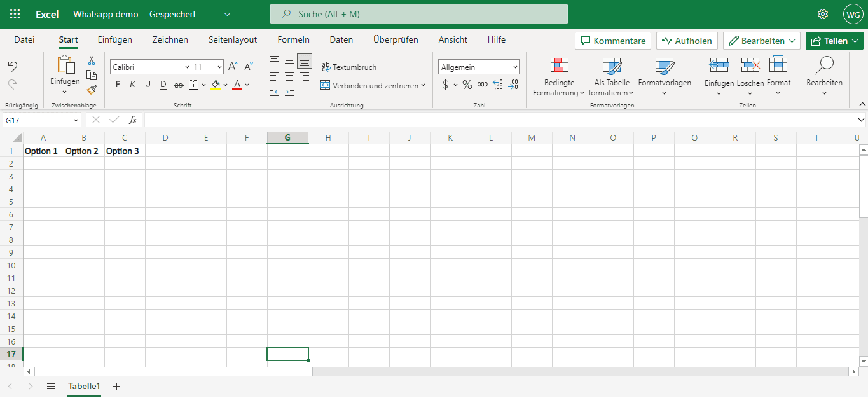Open the settings gear icon

click(823, 14)
